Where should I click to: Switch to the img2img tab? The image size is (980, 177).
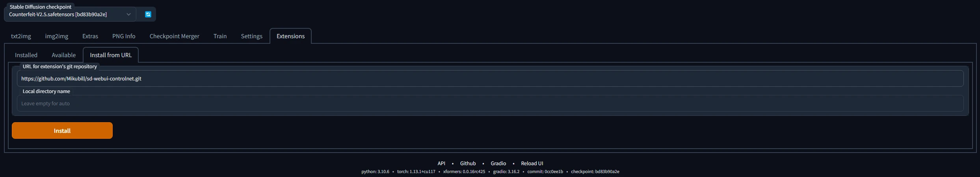57,36
